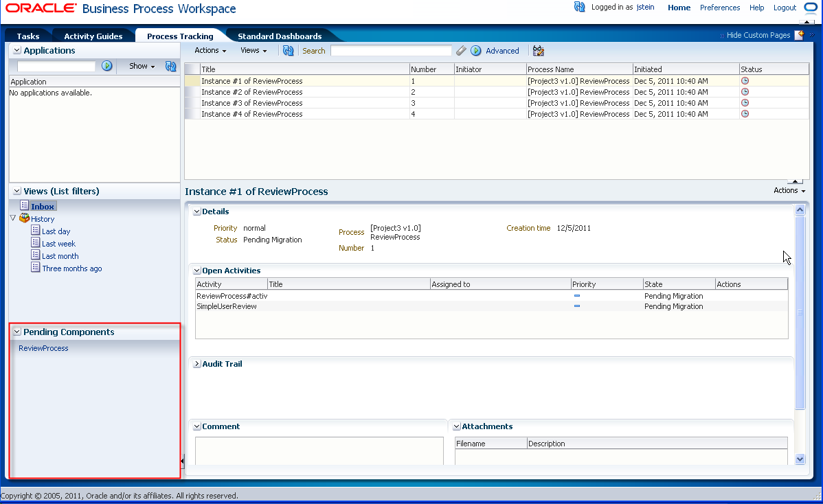Open the Show dropdown in Applications
Viewport: 823px width, 504px height.
142,66
